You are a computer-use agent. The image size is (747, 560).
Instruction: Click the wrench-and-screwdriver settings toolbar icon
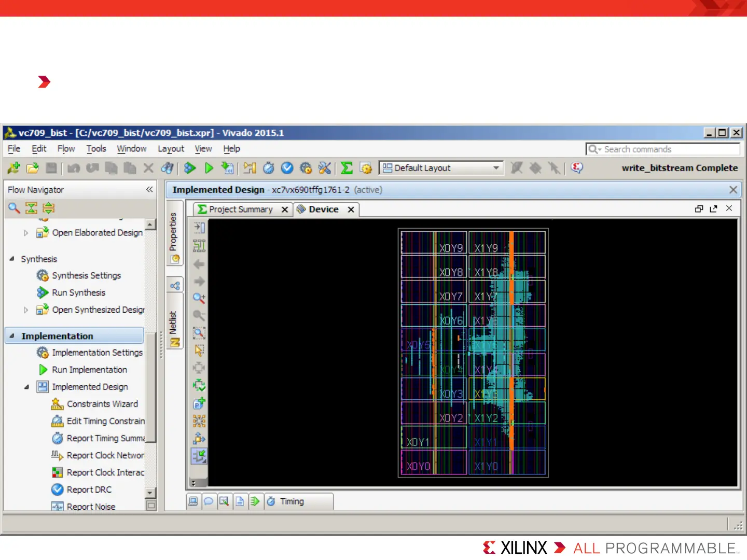point(325,168)
